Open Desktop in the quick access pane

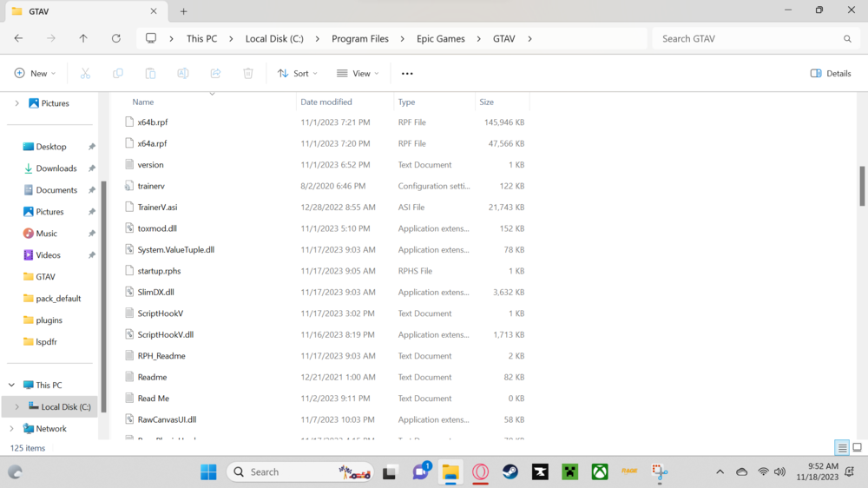(49, 147)
